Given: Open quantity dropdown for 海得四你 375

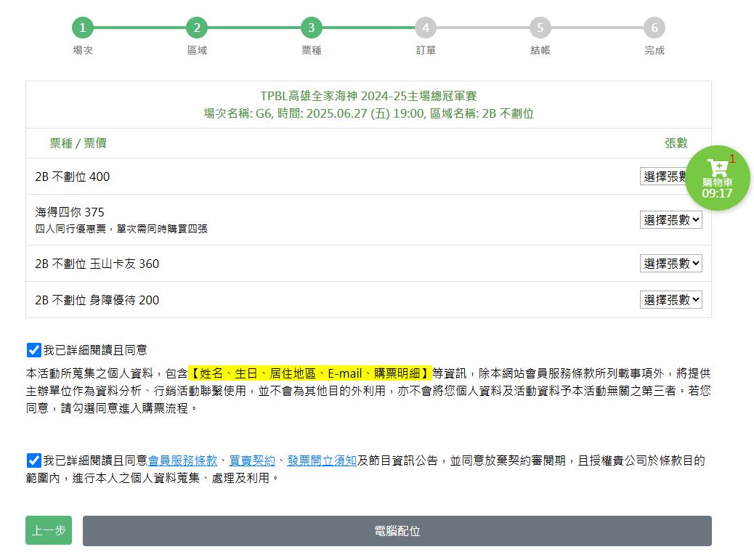Looking at the screenshot, I should [670, 219].
